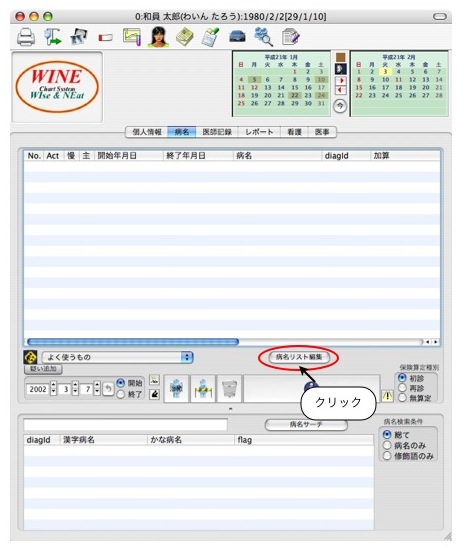Switch to the 個人情報 tab
Screen dimensions: 470x559
click(147, 132)
